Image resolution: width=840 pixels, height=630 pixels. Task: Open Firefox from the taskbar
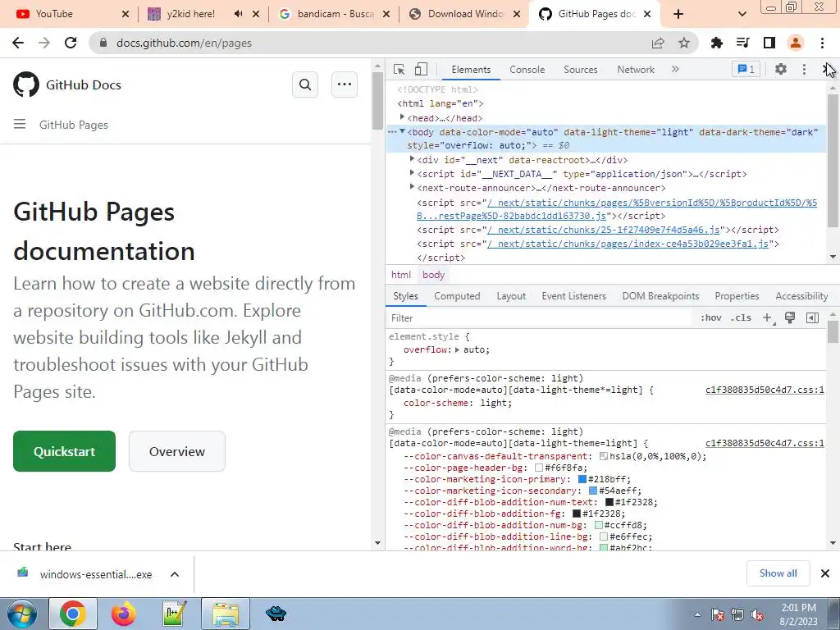click(x=124, y=614)
